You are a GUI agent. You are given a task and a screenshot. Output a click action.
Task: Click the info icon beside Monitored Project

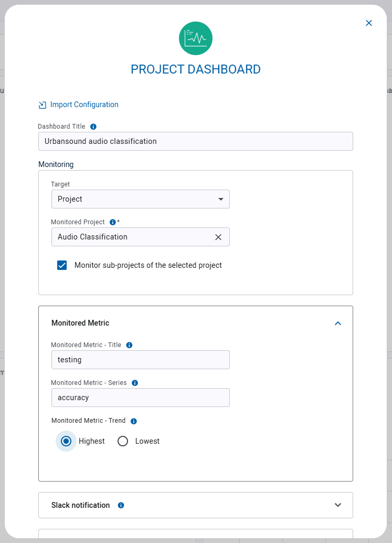coord(112,222)
